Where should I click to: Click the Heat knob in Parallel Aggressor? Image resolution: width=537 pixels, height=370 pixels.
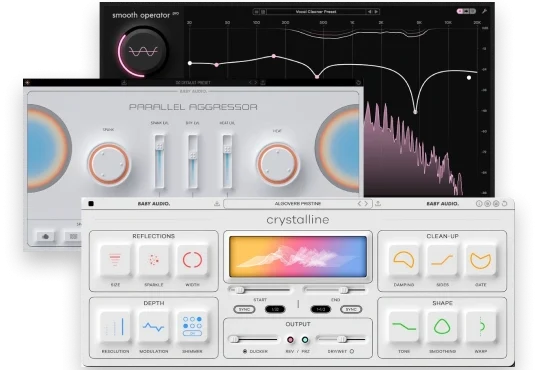tap(277, 164)
